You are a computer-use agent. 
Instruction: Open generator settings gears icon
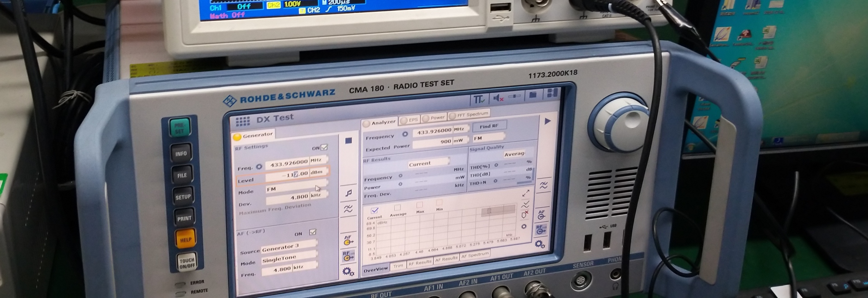[x=348, y=271]
